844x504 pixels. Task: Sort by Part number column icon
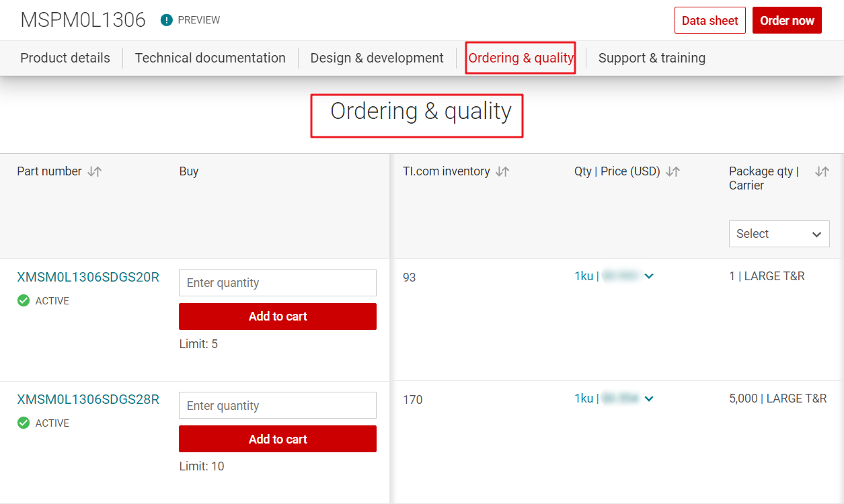tap(95, 171)
